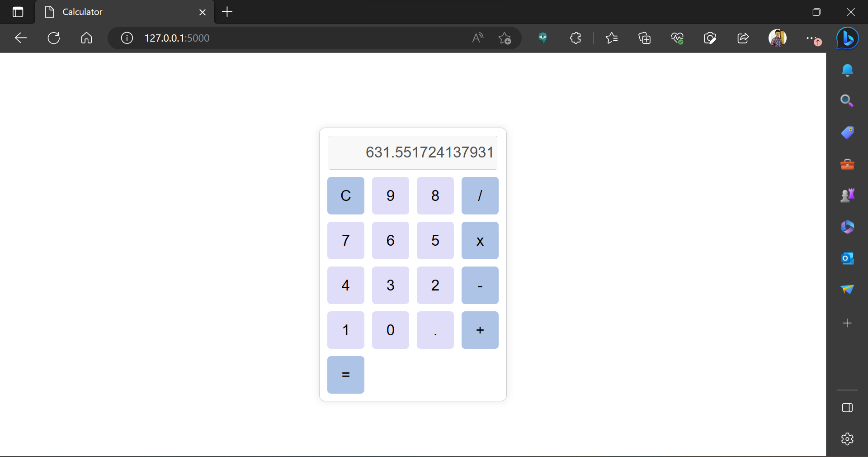This screenshot has width=868, height=457.
Task: Add this page to favorites
Action: point(505,38)
